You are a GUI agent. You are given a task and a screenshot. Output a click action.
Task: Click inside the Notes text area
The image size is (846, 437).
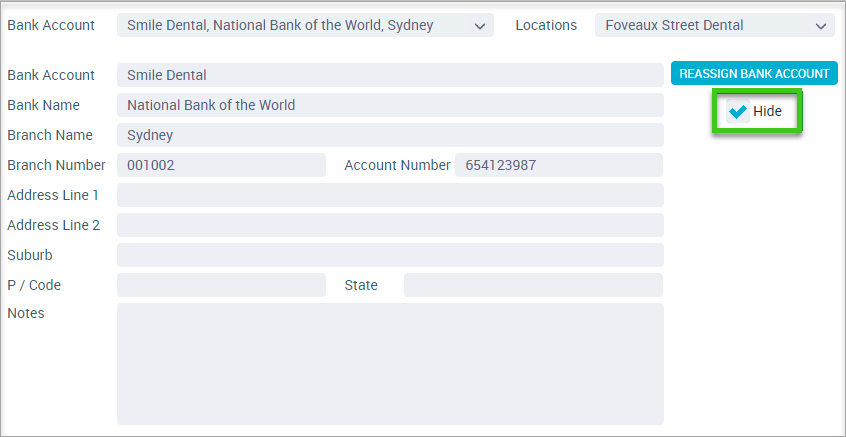(x=390, y=364)
